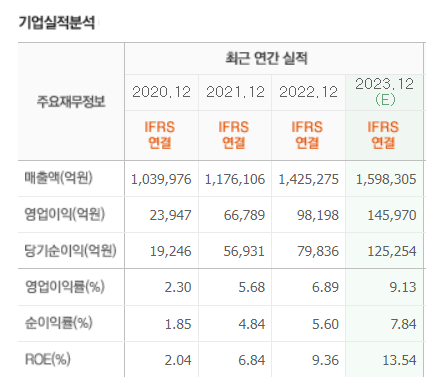
Task: Click IFRS 연결 label under 2020.12
Action: click(x=160, y=135)
